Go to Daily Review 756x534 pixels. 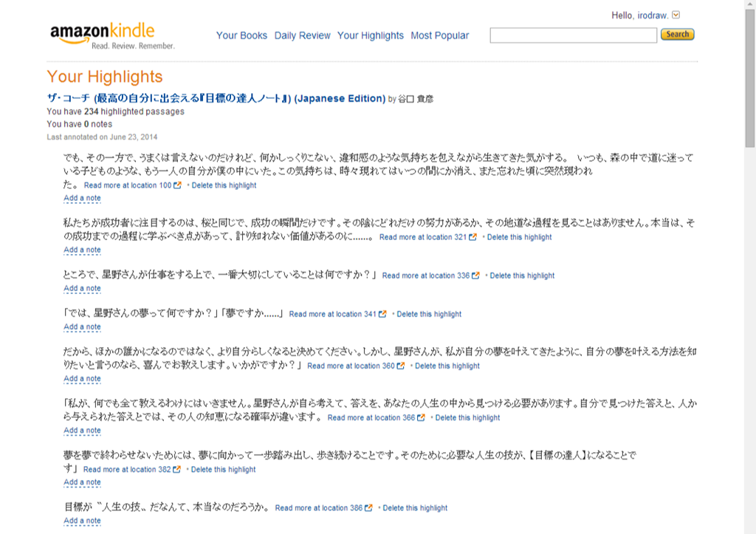pyautogui.click(x=302, y=35)
